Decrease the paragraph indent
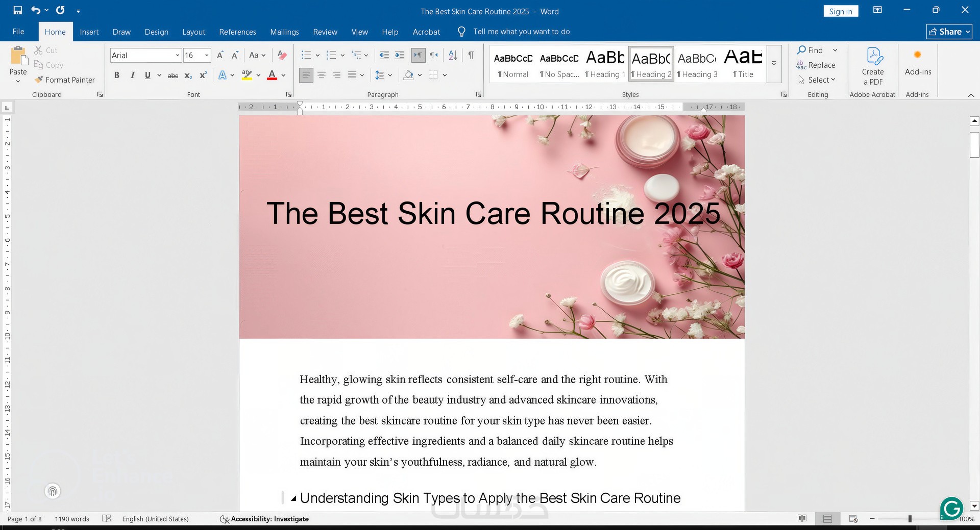This screenshot has width=980, height=530. pos(384,55)
